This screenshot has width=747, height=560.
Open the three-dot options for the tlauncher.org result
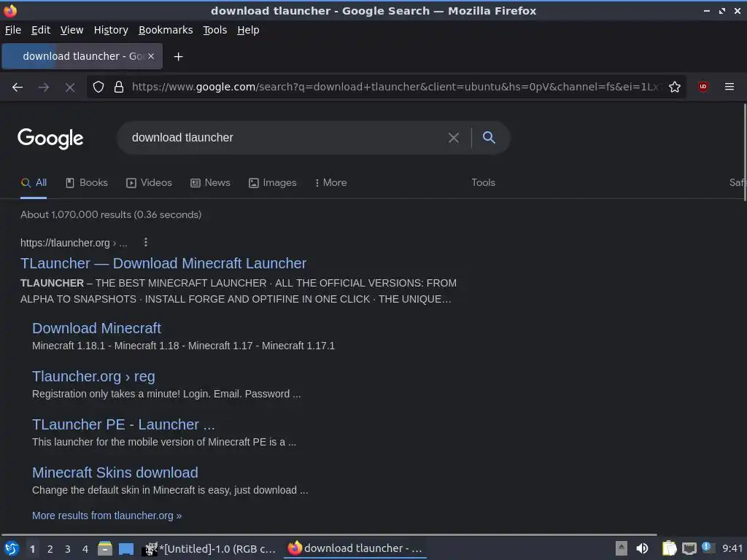click(x=146, y=242)
